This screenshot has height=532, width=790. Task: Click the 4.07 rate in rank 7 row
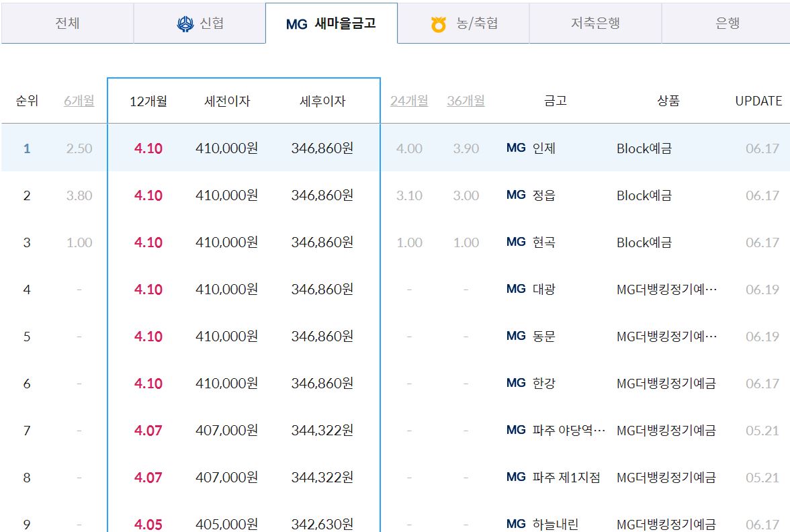148,431
